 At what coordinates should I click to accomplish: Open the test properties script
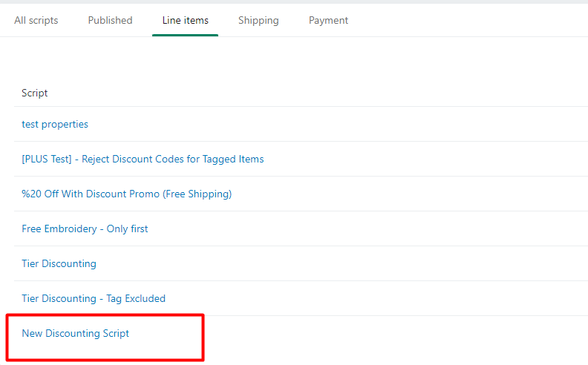(55, 124)
